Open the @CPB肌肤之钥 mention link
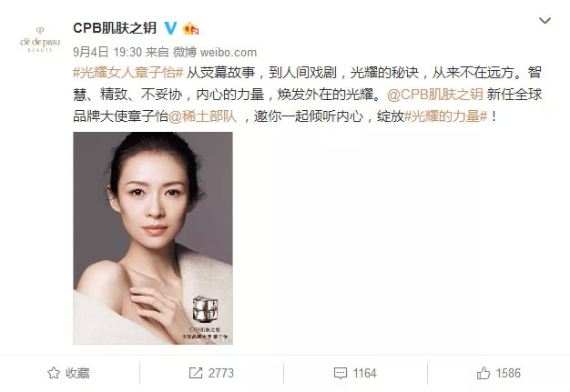 pyautogui.click(x=435, y=95)
